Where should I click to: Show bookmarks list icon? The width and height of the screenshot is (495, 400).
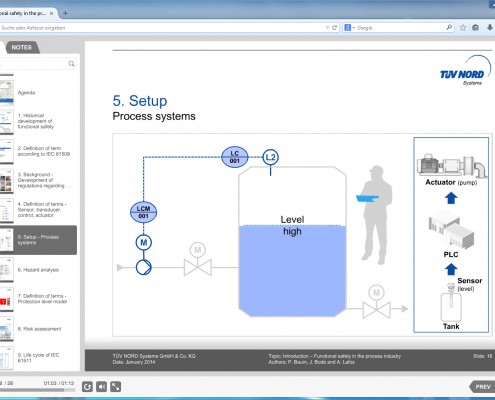476,28
